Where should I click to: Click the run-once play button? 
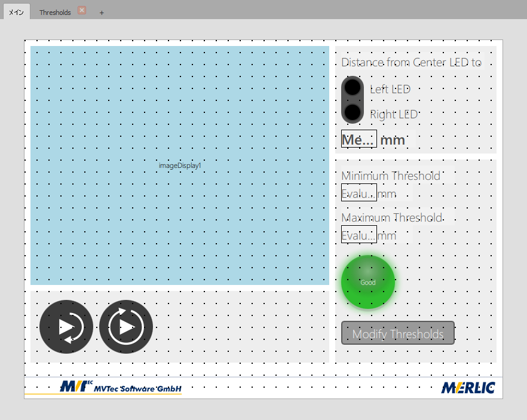[66, 327]
